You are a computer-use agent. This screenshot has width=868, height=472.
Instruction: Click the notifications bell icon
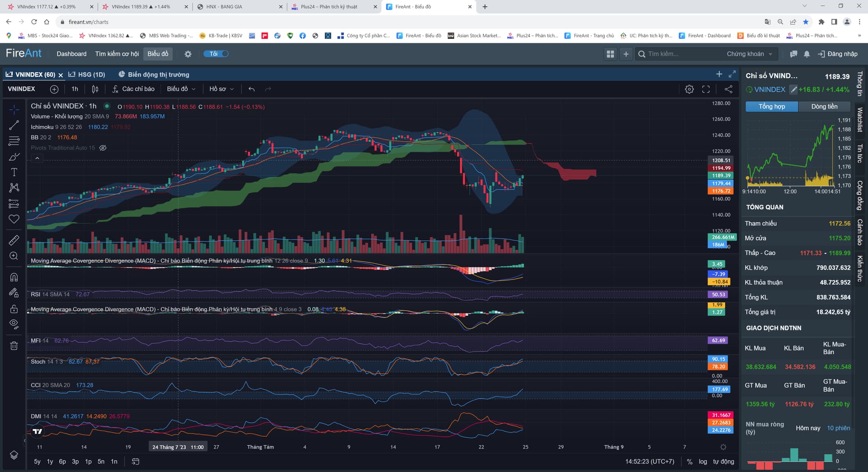pyautogui.click(x=807, y=54)
